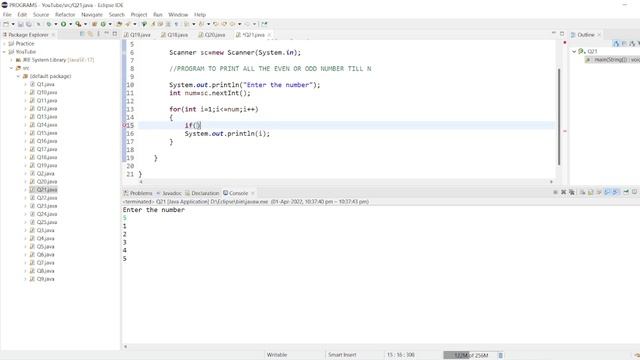
Task: Collapse the (default package) node
Action: (18, 76)
